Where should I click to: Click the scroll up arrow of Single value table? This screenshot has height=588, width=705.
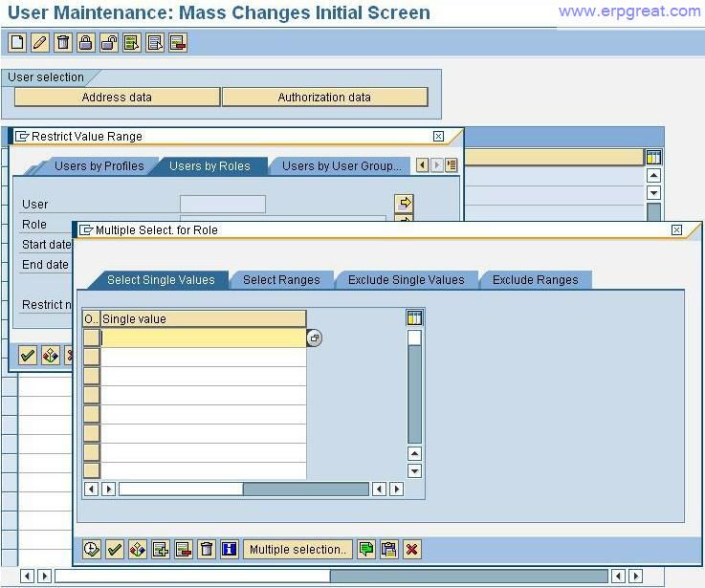coord(414,453)
